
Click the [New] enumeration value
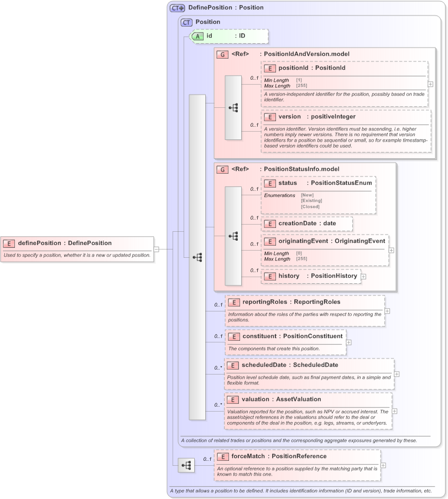point(308,195)
